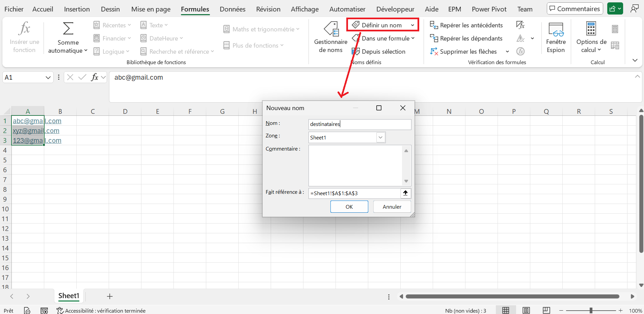Click the Calculer maintenant icon
This screenshot has height=314, width=644.
click(615, 29)
